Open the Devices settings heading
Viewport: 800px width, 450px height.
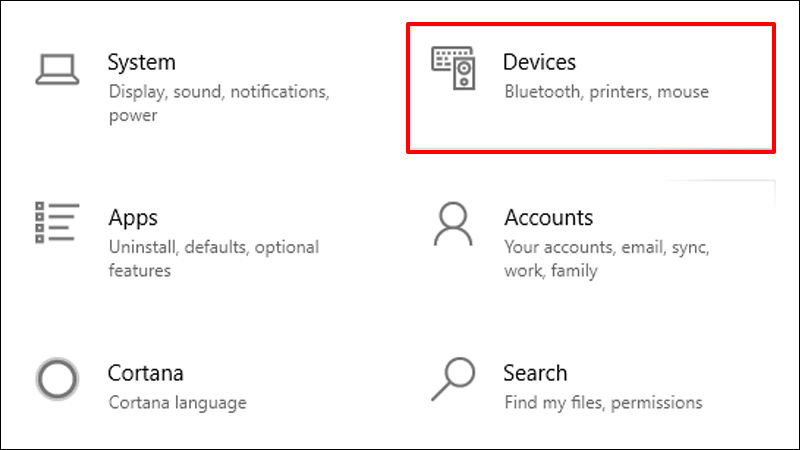539,62
